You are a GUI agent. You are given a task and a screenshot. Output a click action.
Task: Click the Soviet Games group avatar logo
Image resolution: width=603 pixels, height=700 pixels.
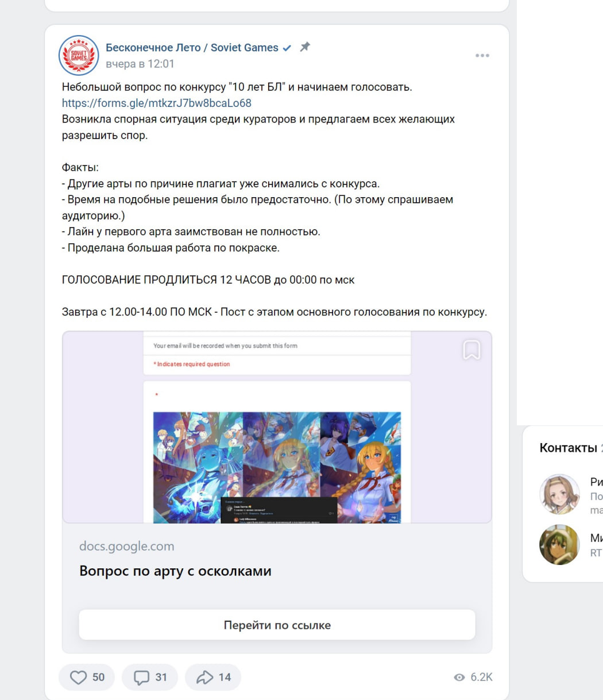(79, 55)
